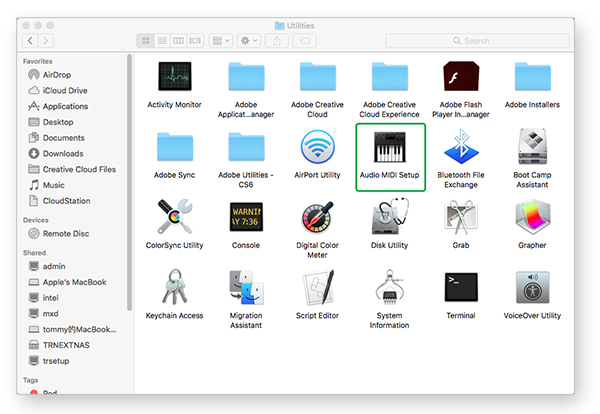The width and height of the screenshot is (600, 414).
Task: Select shared computer intel
Action: tap(73, 298)
